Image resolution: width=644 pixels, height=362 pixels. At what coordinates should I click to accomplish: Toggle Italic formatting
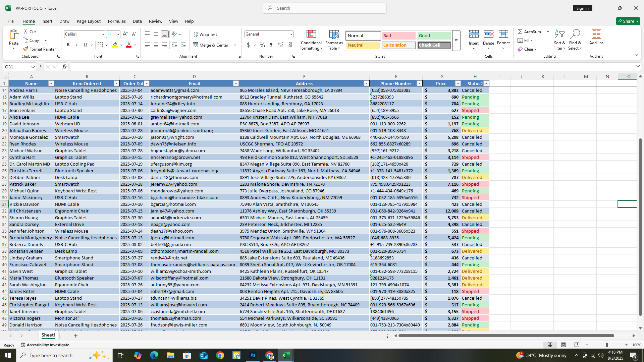tap(76, 45)
